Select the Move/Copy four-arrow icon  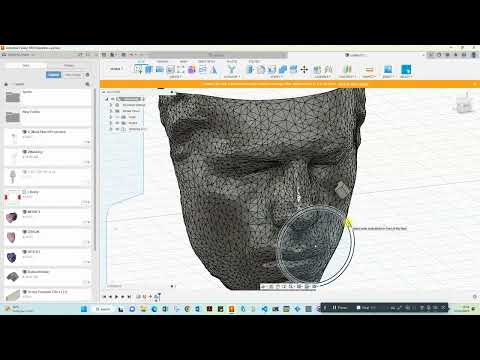pyautogui.click(x=304, y=69)
